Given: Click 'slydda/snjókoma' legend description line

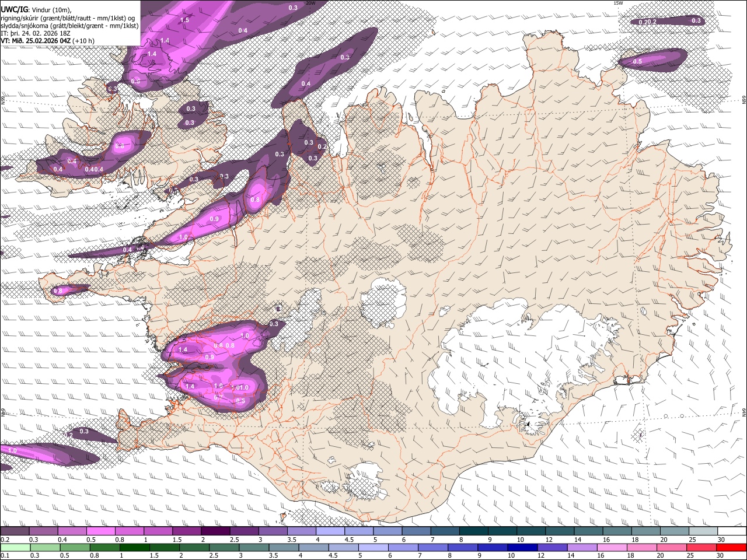Looking at the screenshot, I should click(x=69, y=26).
